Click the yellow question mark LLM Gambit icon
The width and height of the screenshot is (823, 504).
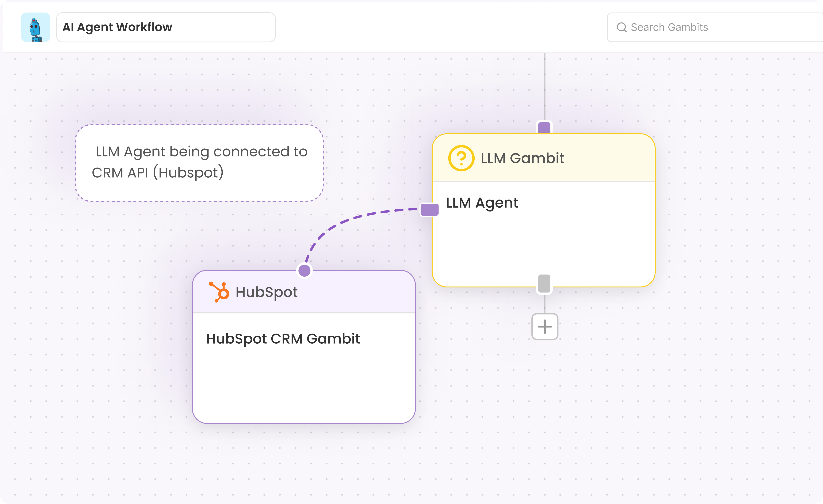(x=461, y=158)
